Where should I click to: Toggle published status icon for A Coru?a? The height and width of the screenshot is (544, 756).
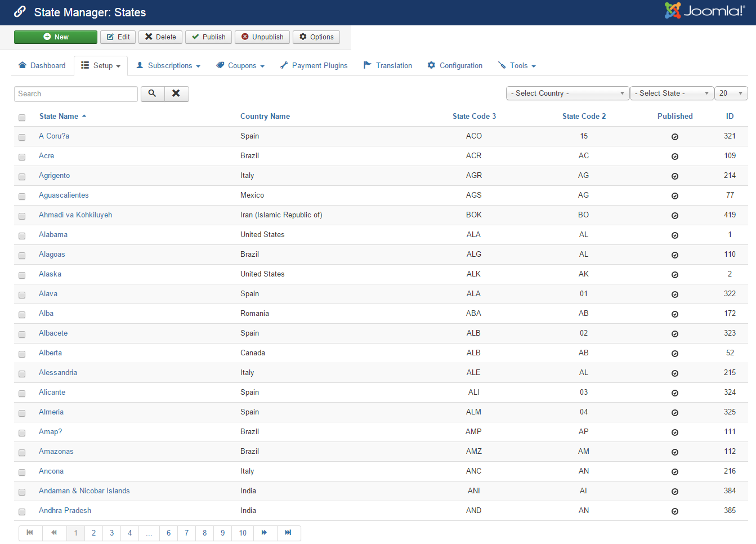click(x=675, y=137)
